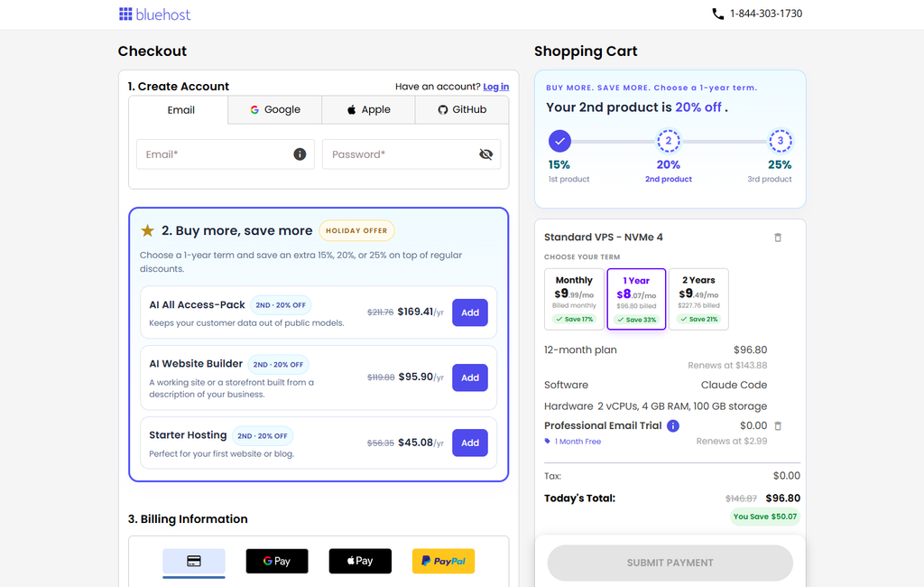This screenshot has height=587, width=924.
Task: Click the You Save $50.07 badge
Action: [765, 517]
